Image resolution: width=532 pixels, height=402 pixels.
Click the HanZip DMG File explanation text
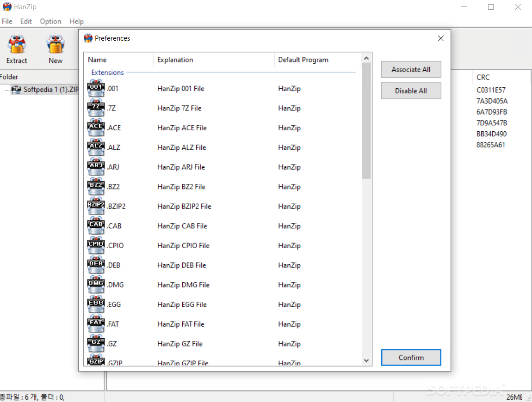(x=183, y=285)
